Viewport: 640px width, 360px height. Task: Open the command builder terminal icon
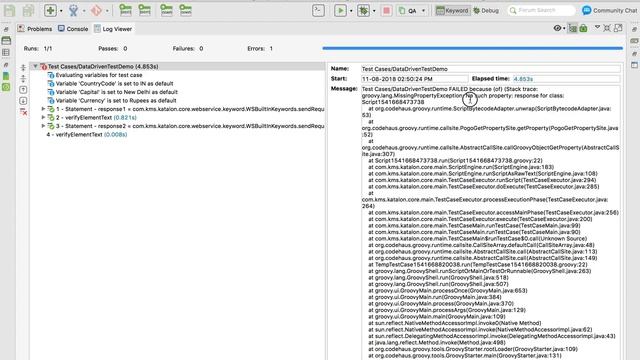point(318,10)
